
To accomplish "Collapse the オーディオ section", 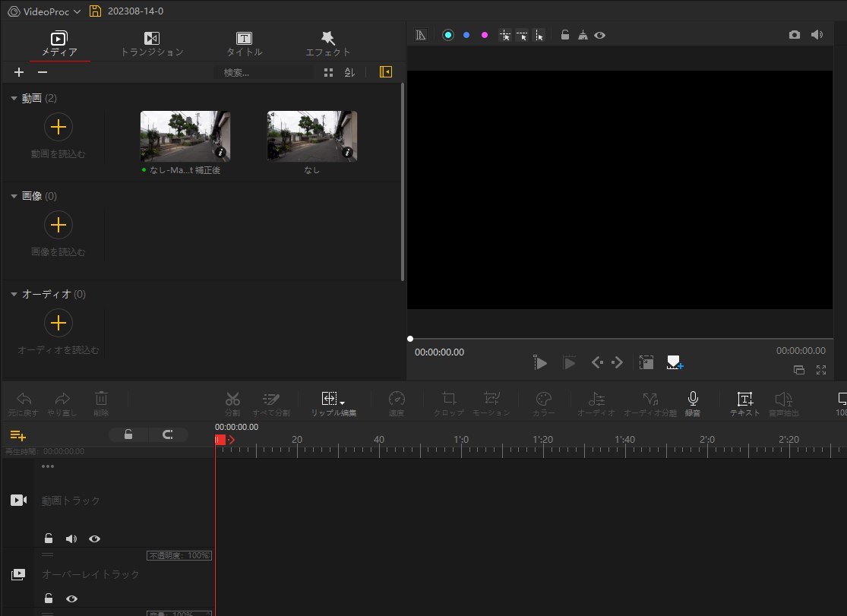I will 14,294.
